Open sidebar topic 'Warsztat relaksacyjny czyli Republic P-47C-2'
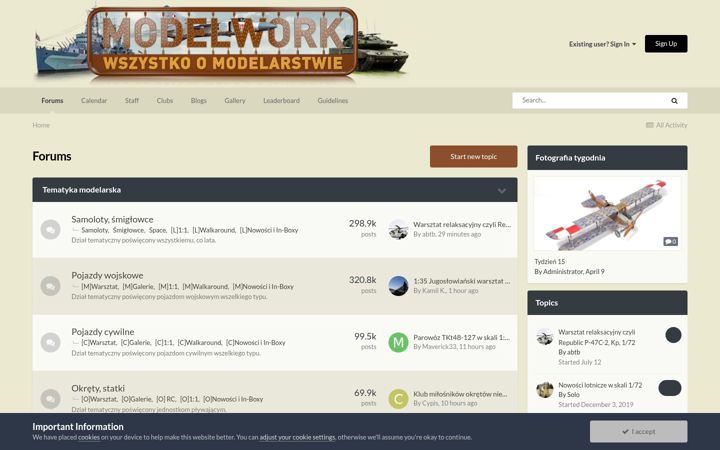Screen dimensions: 720x450 (597, 337)
